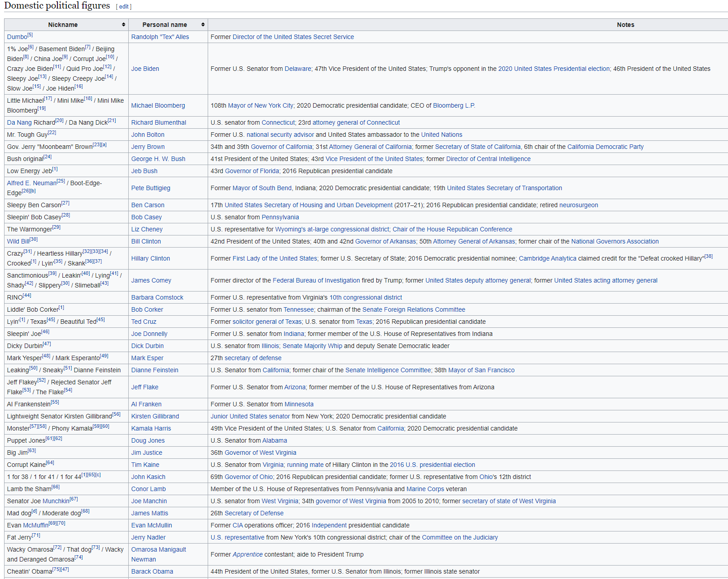Follow 2020 United States Presidential election link
This screenshot has width=728, height=579.
click(x=554, y=69)
